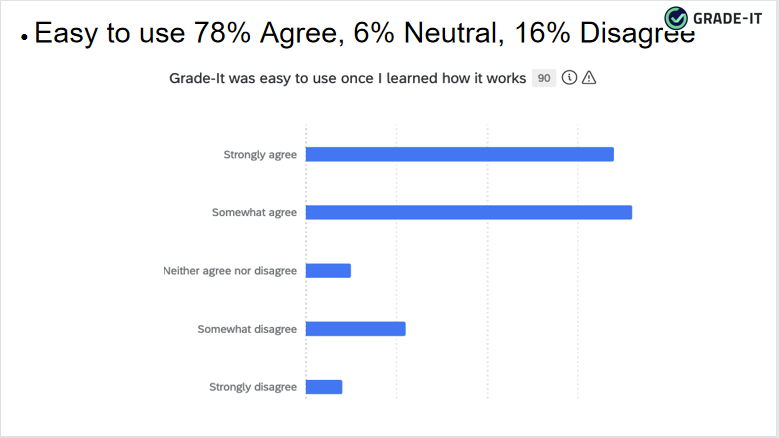
Task: Click the 90 response count badge
Action: 544,78
